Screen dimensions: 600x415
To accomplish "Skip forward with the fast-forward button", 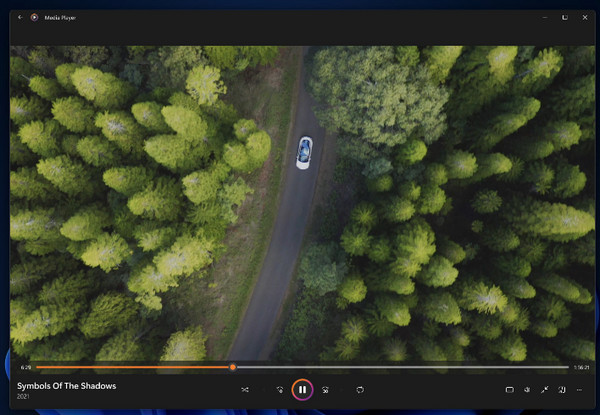I will point(326,390).
